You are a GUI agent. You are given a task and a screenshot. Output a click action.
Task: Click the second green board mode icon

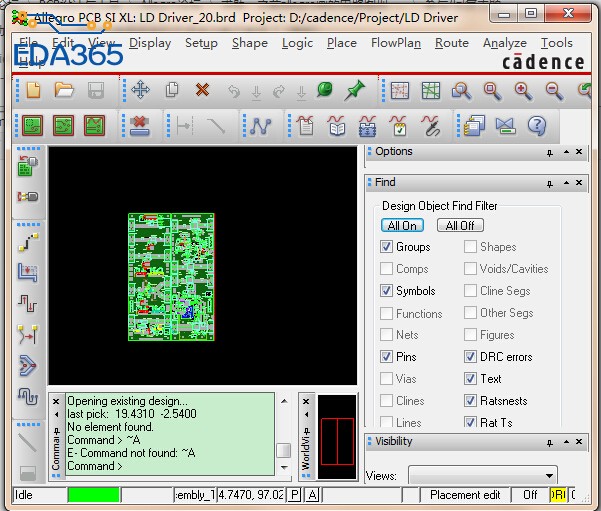[63, 125]
